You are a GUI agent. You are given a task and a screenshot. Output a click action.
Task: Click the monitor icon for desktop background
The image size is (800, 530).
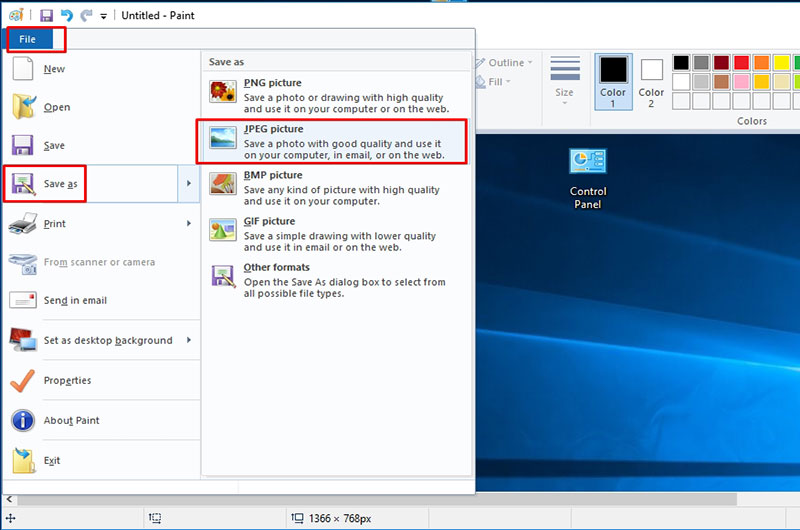coord(23,340)
